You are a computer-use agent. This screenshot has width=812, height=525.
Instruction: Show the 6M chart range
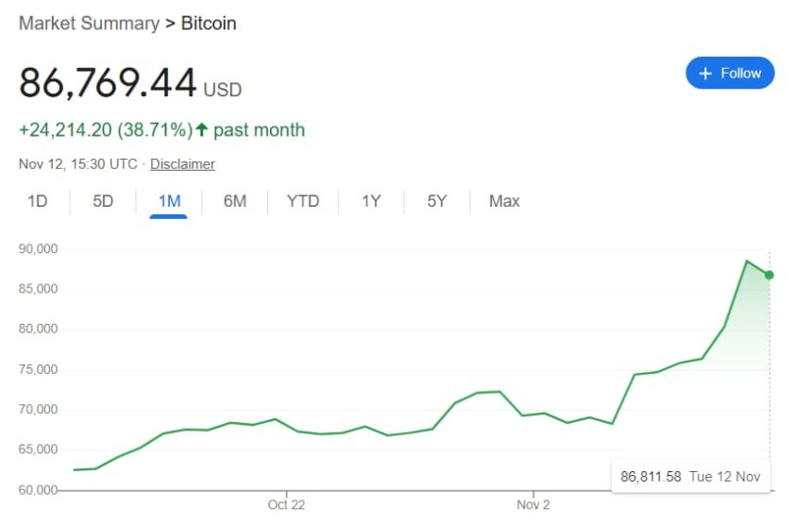tap(235, 201)
